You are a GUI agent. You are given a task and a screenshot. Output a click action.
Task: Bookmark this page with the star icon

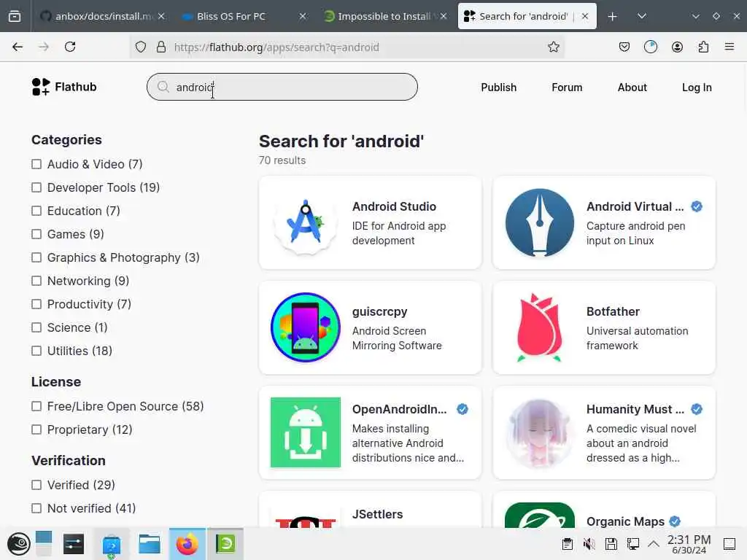coord(553,47)
